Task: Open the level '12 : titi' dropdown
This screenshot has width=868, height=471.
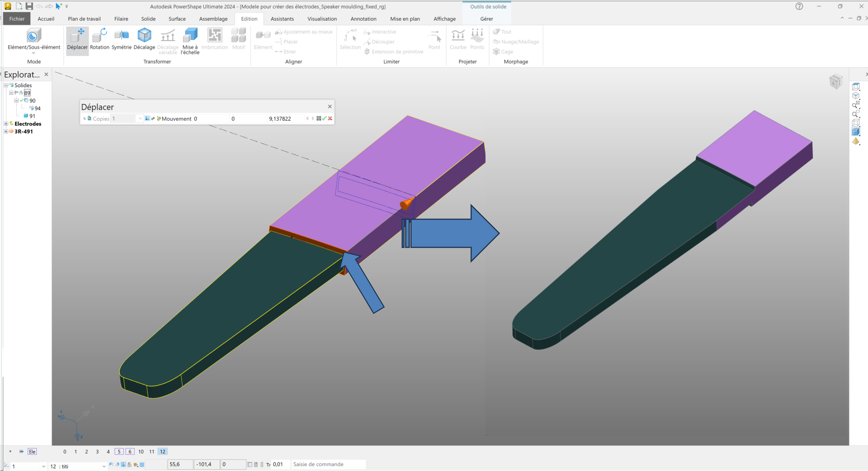Action: click(x=104, y=466)
